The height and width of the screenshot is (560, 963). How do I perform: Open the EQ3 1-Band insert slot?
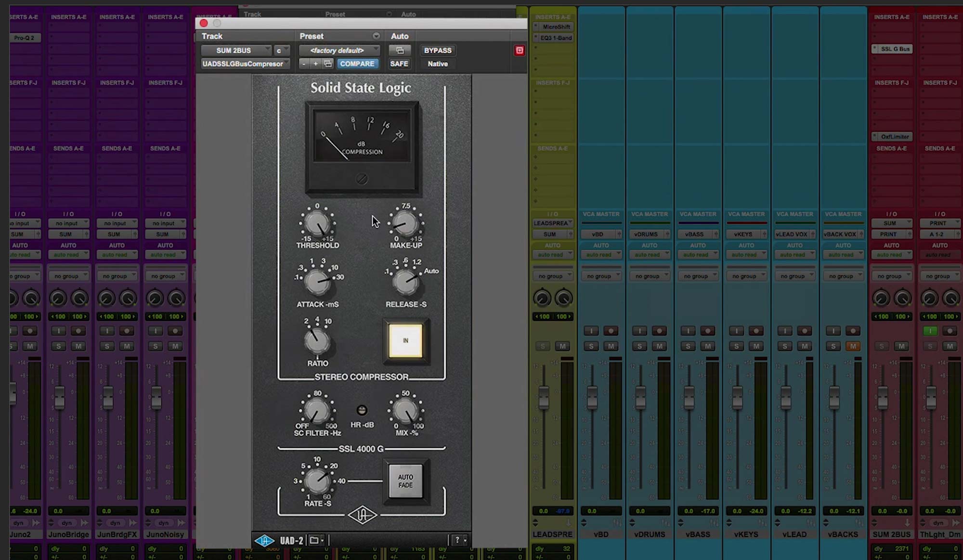553,38
